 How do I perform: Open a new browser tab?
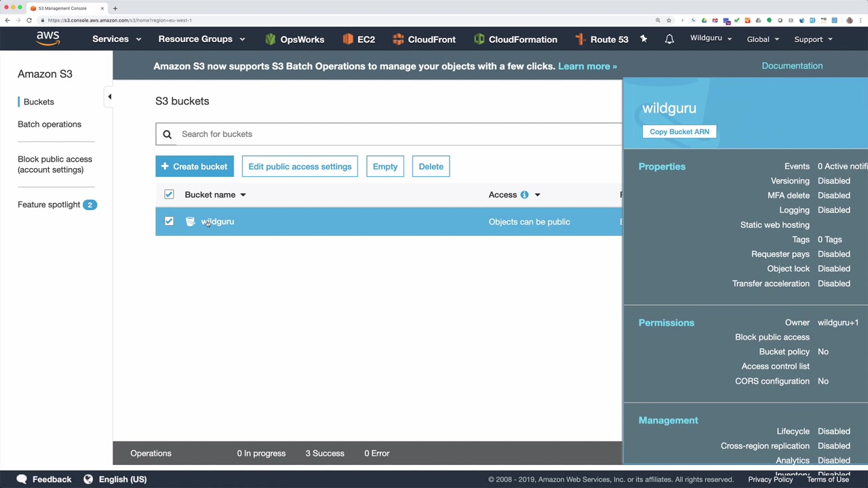coord(115,8)
